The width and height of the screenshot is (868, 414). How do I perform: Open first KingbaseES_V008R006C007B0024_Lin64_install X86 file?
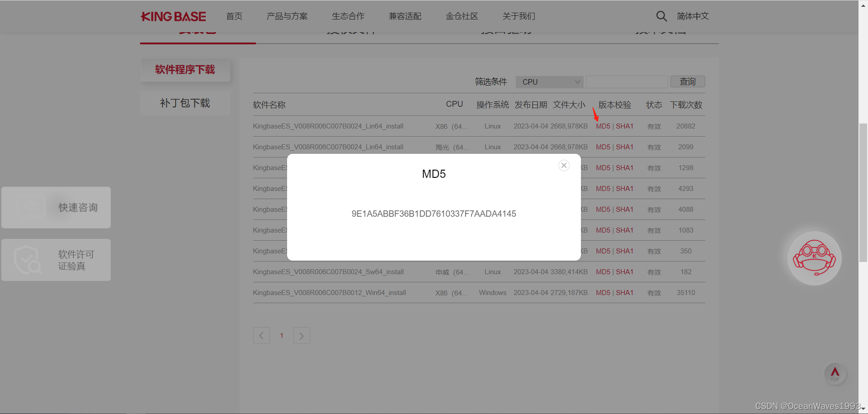pyautogui.click(x=328, y=126)
